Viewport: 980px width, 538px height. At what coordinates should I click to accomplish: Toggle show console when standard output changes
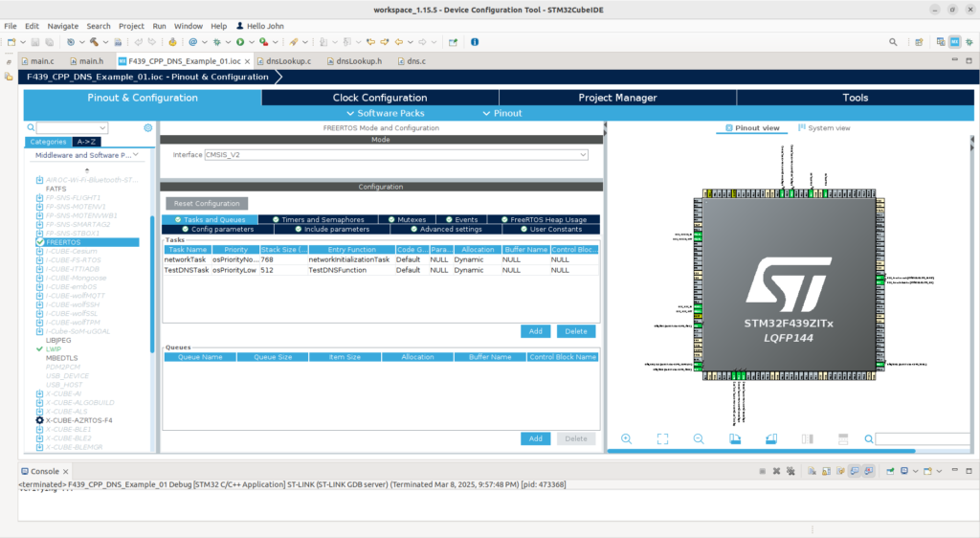[x=855, y=471]
